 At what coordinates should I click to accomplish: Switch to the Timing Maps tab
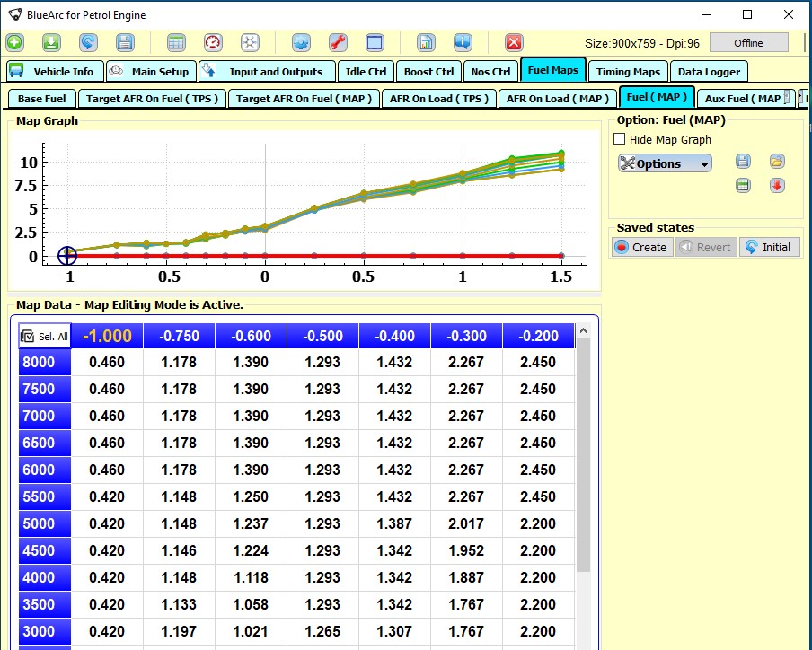(x=628, y=72)
